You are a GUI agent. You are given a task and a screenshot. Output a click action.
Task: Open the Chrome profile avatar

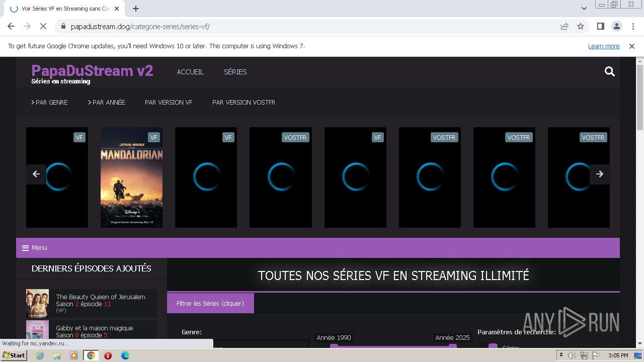(616, 26)
